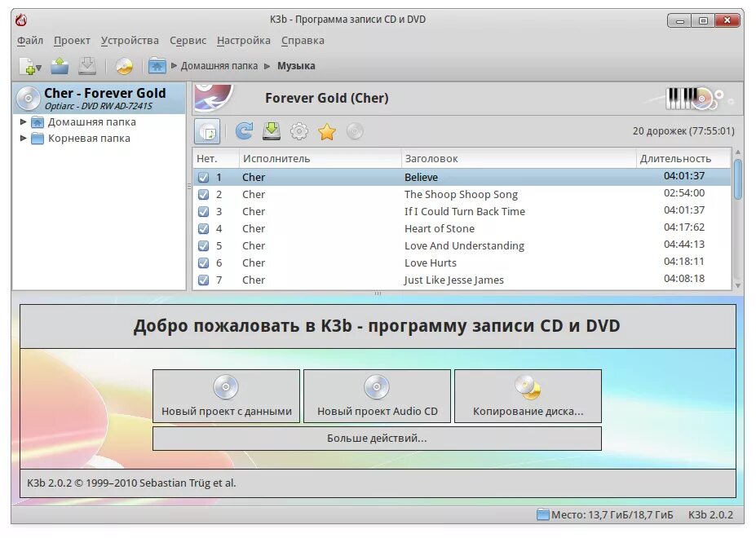Click Новый проект с данными button
The image size is (756, 538).
coord(226,396)
